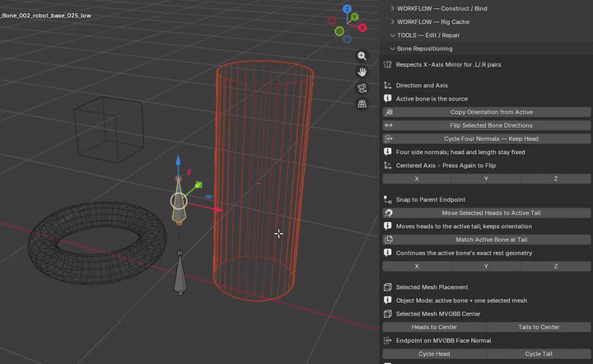Select the lower grey bone

pyautogui.click(x=180, y=275)
